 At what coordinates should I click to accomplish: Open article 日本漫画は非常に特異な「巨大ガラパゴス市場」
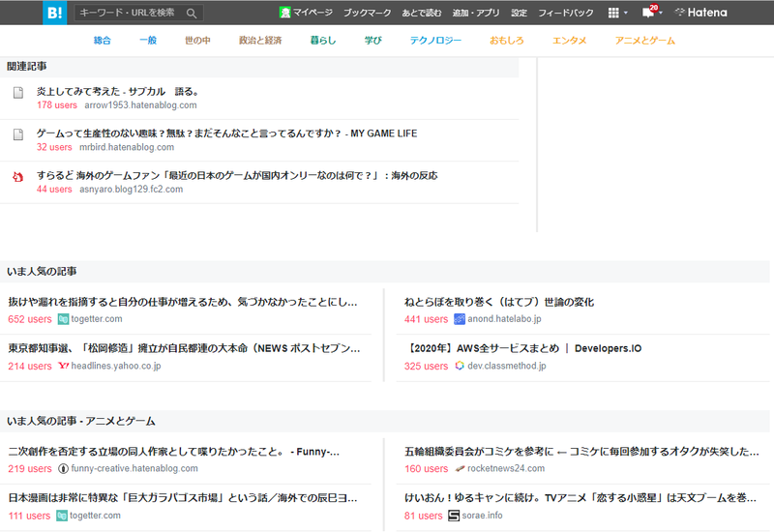[183, 498]
